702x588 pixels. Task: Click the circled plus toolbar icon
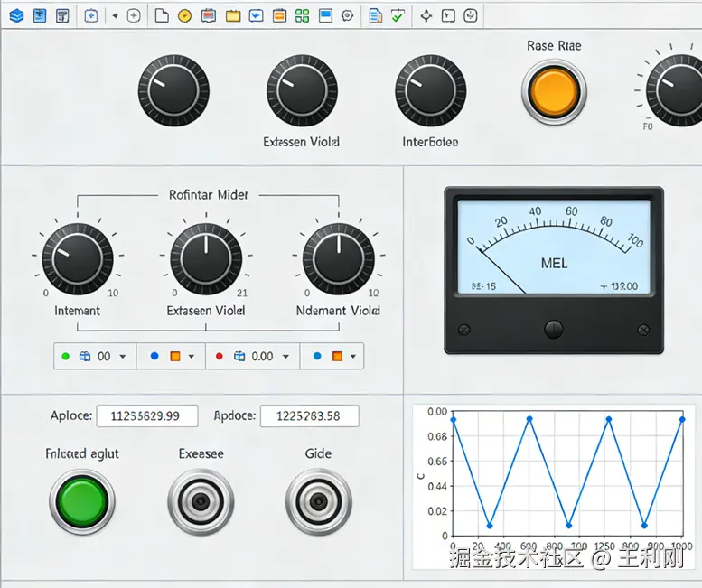[x=134, y=15]
